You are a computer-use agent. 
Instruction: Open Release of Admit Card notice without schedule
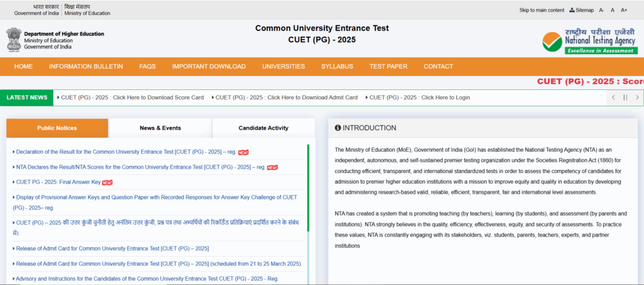113,249
